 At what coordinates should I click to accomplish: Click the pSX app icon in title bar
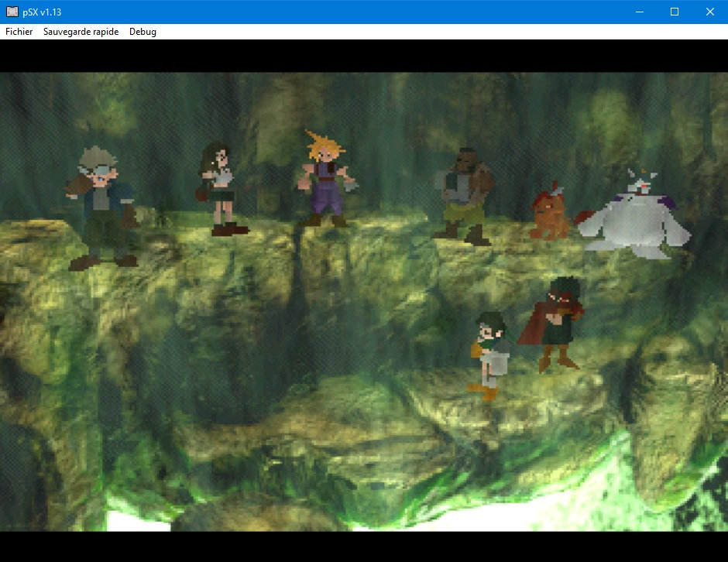[x=12, y=12]
